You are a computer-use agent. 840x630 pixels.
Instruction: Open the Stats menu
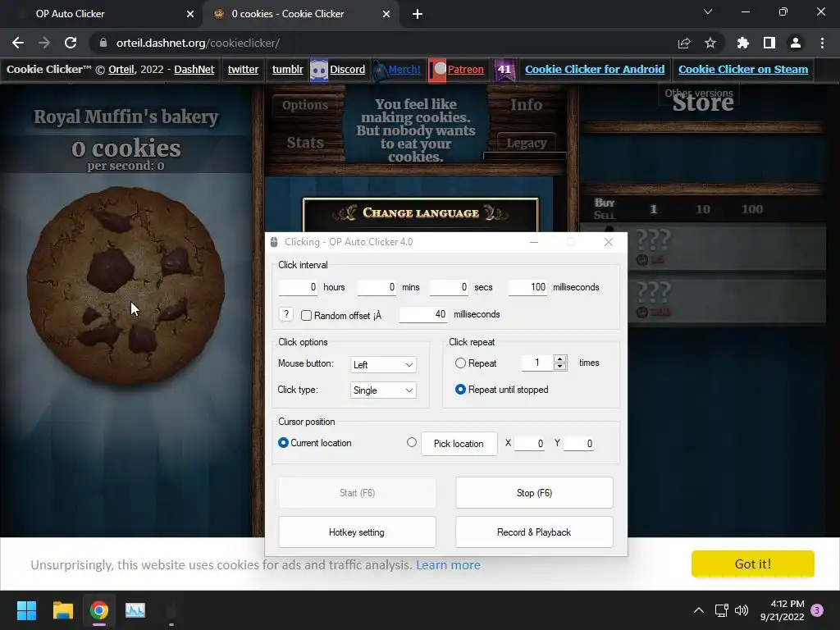pyautogui.click(x=305, y=143)
